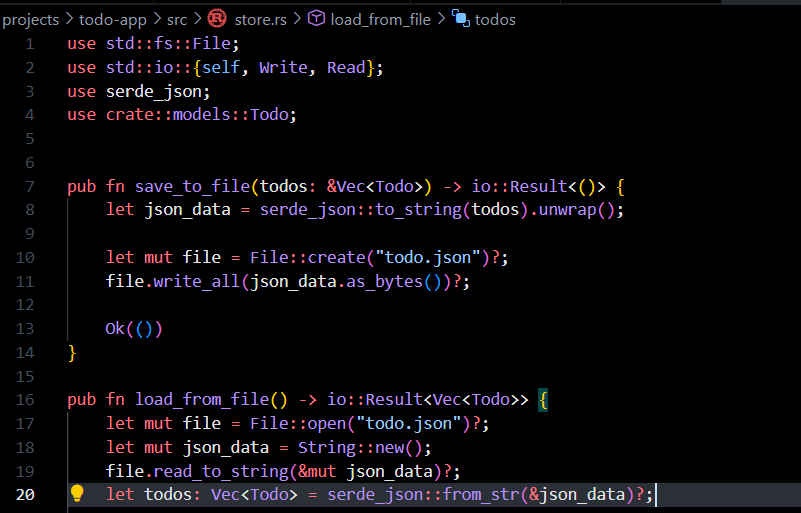This screenshot has height=513, width=801.
Task: Click 'write_all' method on line 11
Action: point(197,282)
